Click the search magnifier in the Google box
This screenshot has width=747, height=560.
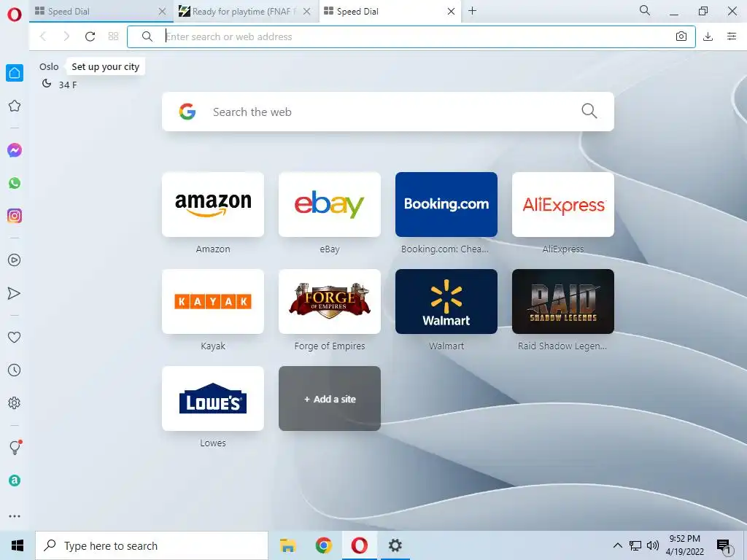pyautogui.click(x=589, y=112)
